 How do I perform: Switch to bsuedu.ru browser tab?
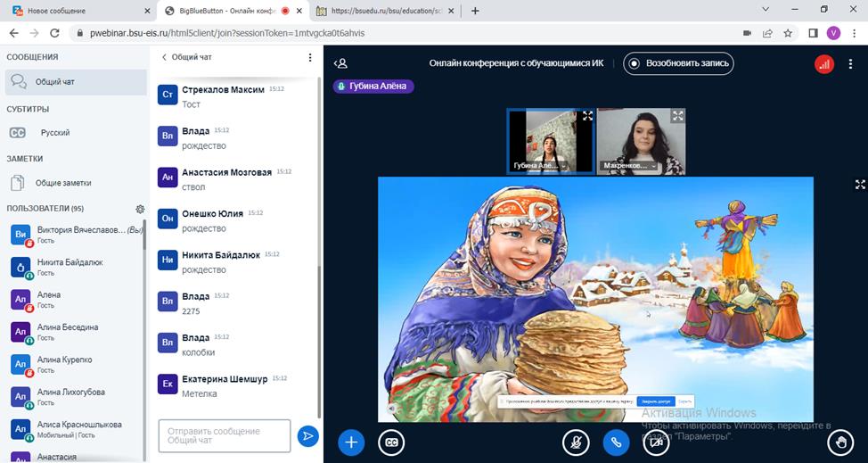386,11
